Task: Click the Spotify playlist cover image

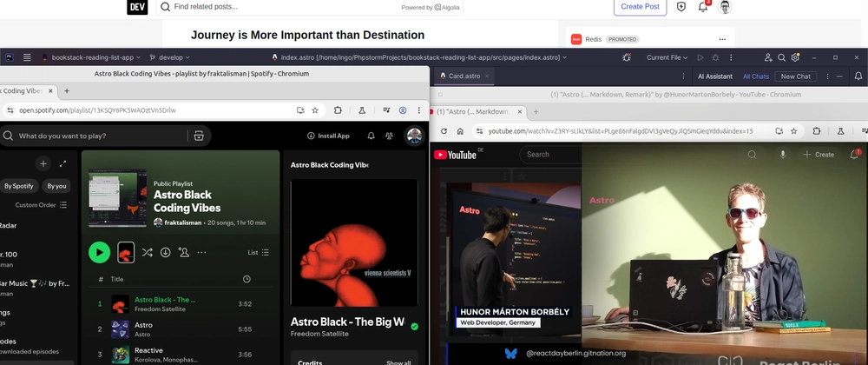Action: click(117, 198)
